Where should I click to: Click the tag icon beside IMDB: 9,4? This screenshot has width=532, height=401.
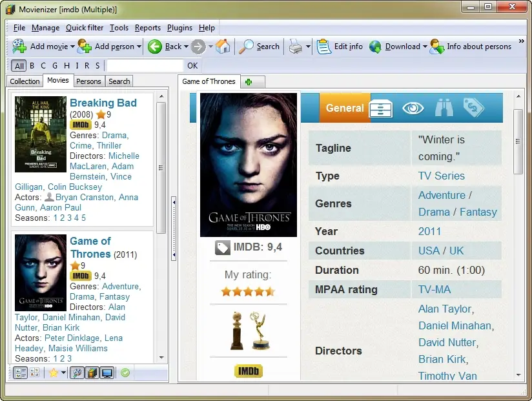coord(223,248)
